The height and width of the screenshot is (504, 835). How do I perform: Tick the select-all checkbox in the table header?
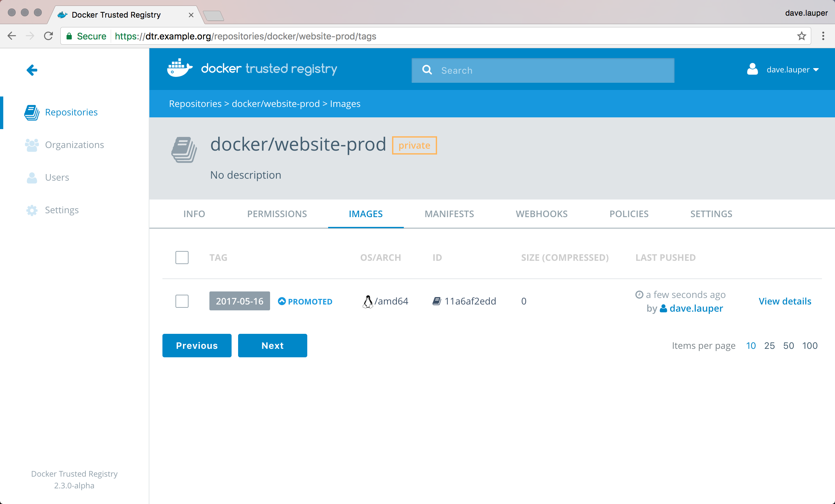pos(182,258)
